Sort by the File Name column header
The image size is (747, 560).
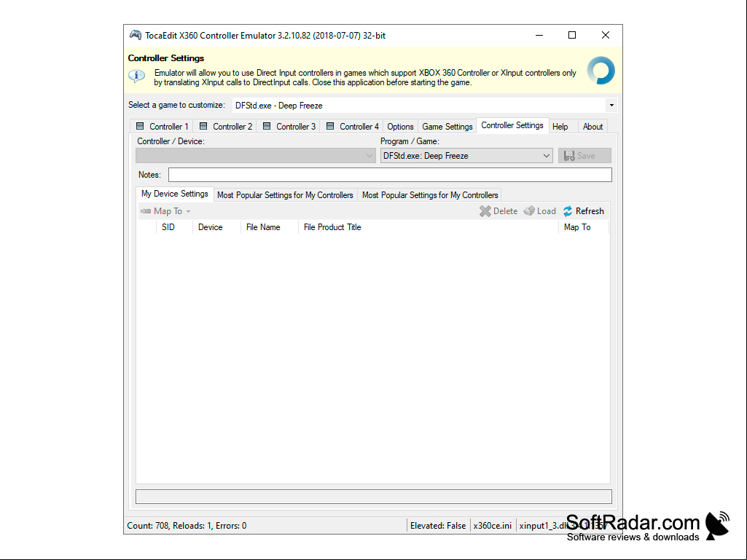[x=269, y=227]
